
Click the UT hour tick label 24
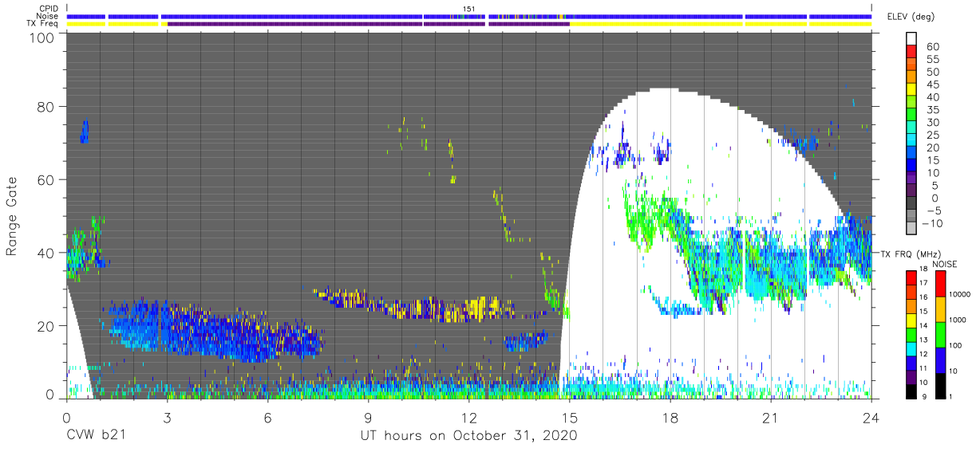pyautogui.click(x=871, y=417)
